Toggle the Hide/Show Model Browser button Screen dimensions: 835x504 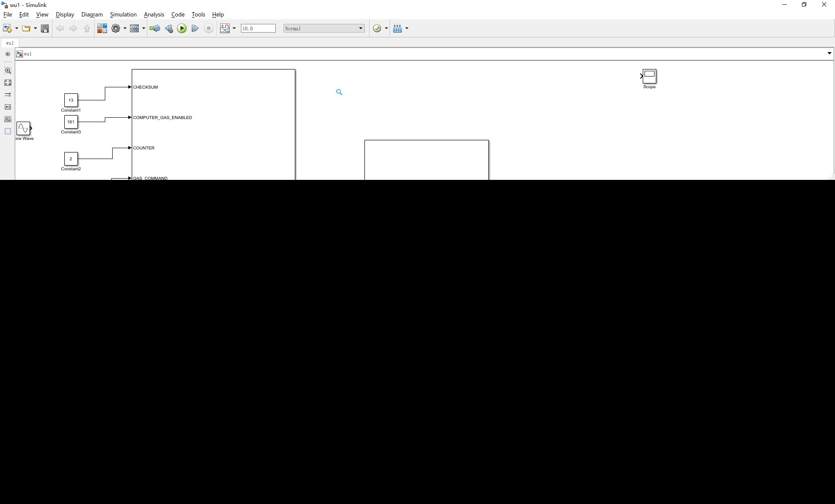pos(8,54)
